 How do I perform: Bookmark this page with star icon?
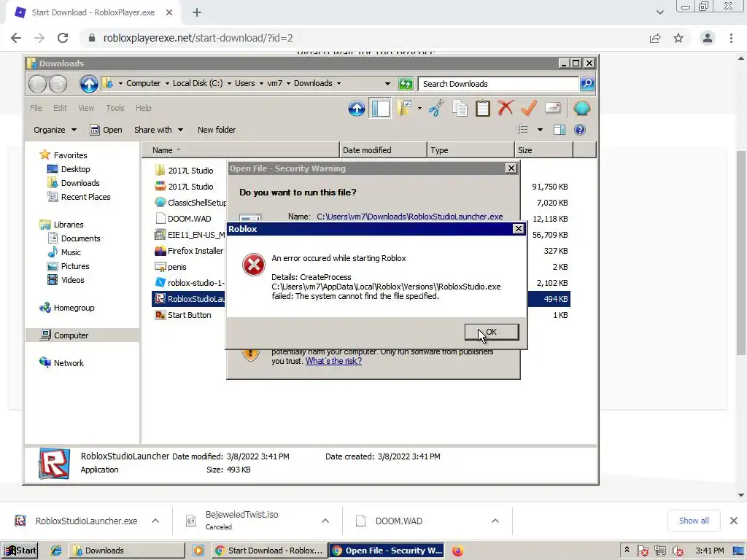678,38
